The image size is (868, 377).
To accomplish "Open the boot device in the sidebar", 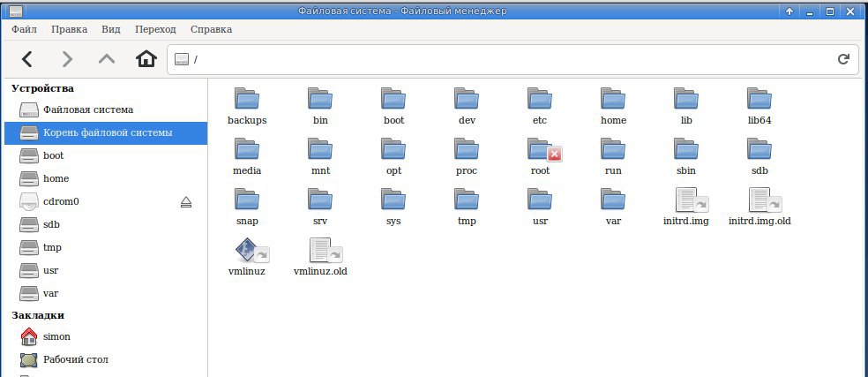I will (106, 155).
